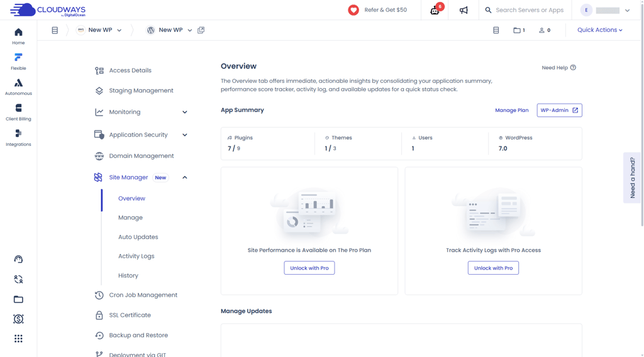Open the apps grid sidebar icon
This screenshot has height=357, width=644.
point(18,339)
